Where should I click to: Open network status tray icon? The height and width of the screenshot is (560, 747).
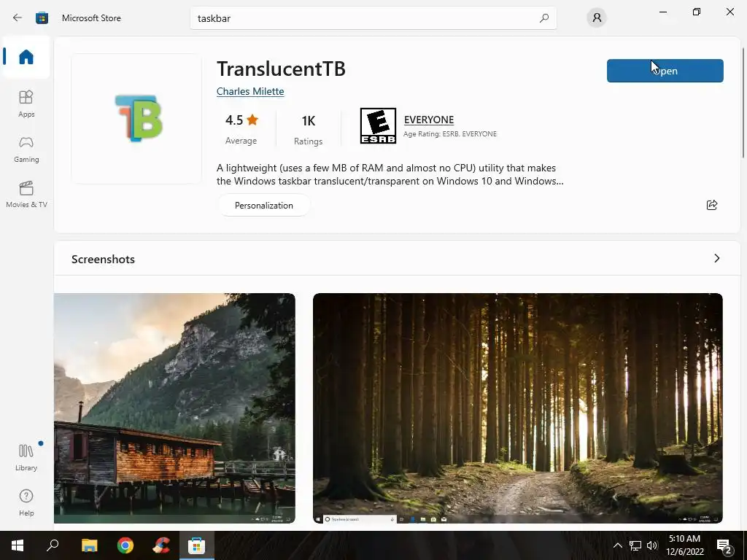[x=635, y=545]
